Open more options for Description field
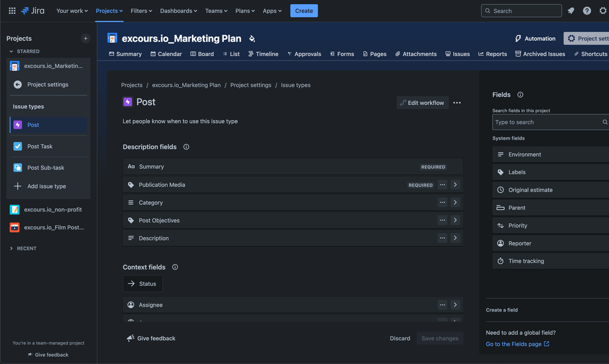The height and width of the screenshot is (364, 609). pos(443,238)
